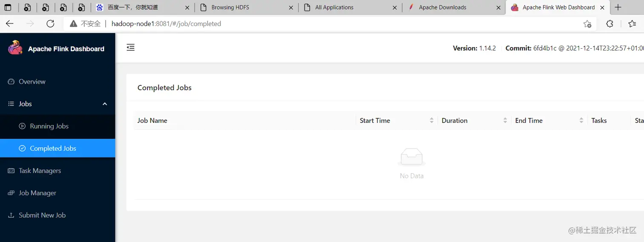
Task: Click the Commit 6fd4b1c text
Action: tap(575, 48)
